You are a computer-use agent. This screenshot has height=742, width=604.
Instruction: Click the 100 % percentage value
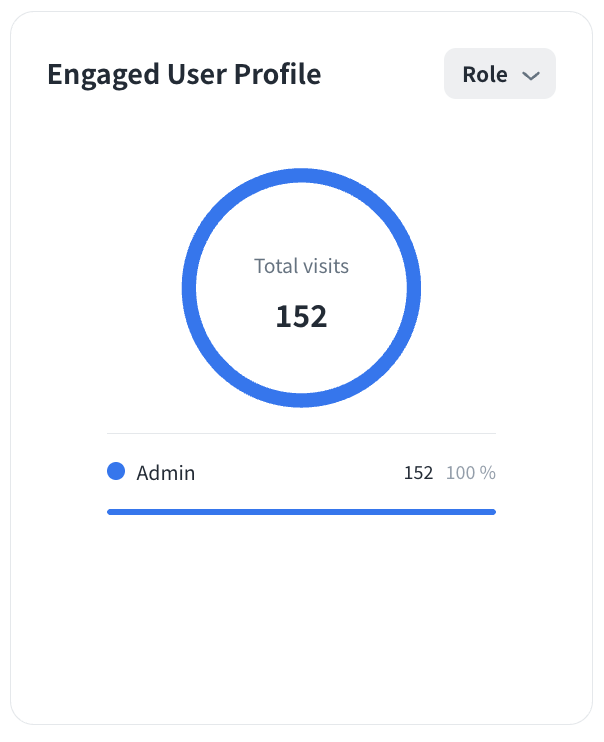coord(470,473)
